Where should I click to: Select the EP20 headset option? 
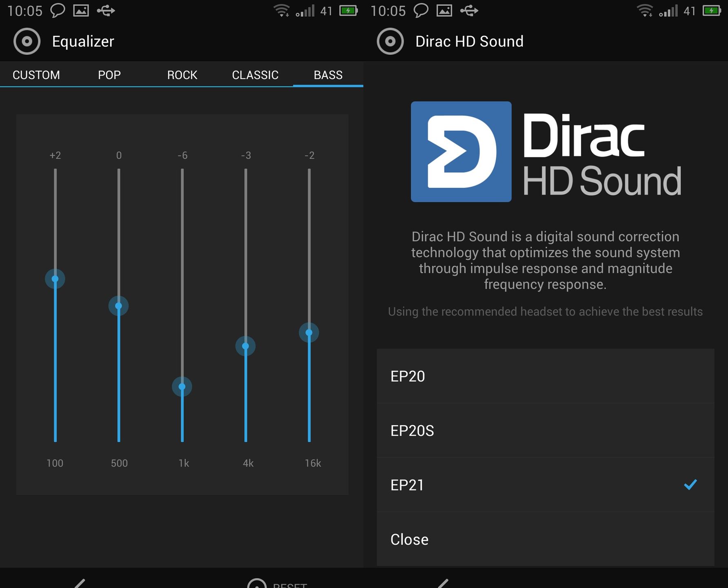(546, 376)
